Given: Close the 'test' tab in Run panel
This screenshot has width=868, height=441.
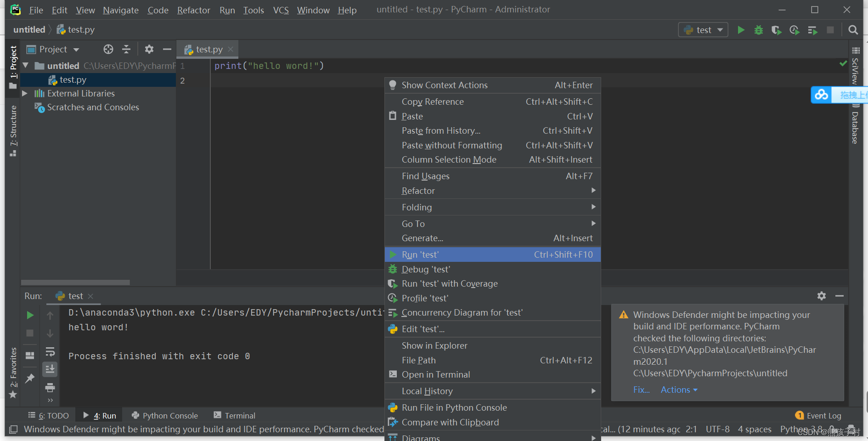Looking at the screenshot, I should tap(90, 296).
